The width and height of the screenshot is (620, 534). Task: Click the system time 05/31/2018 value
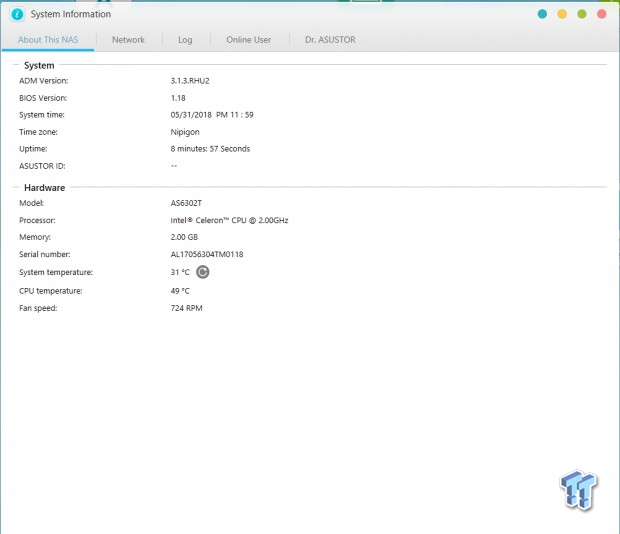[212, 115]
